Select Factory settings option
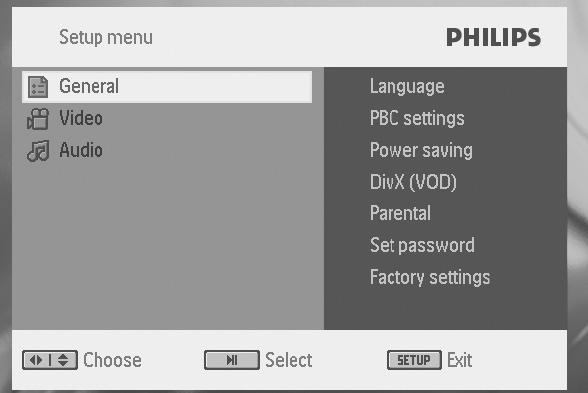The image size is (588, 393). [x=430, y=278]
